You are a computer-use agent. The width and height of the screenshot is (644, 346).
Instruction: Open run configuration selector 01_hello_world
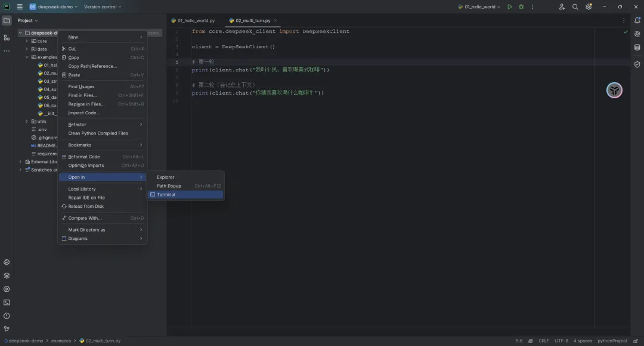pyautogui.click(x=479, y=7)
